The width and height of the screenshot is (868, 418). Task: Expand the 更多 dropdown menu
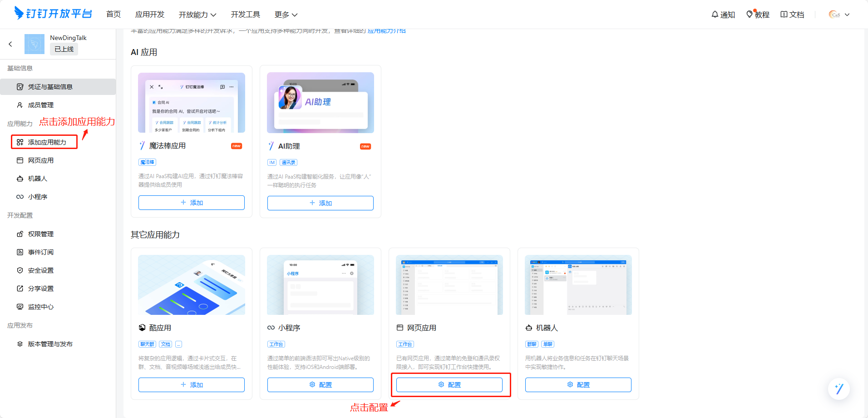(286, 15)
